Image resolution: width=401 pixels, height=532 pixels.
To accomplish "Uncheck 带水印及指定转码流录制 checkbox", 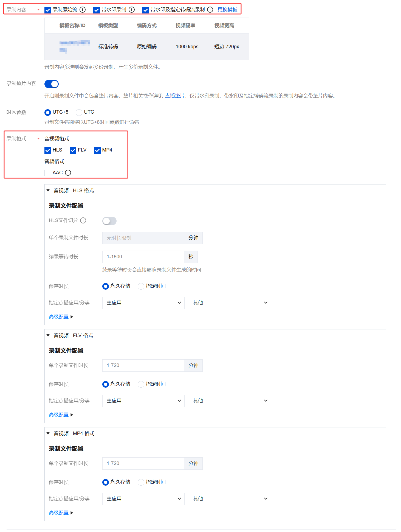I will click(146, 10).
